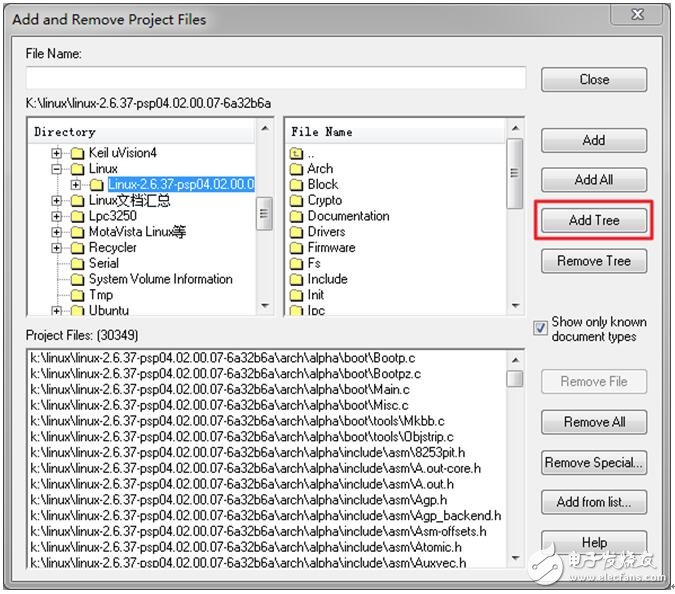675x594 pixels.
Task: Select the Firmware folder icon
Action: pos(296,248)
